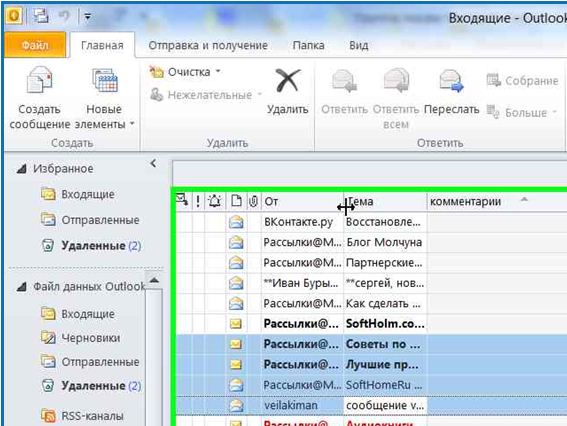Select the SoftHomeRu ... message
This screenshot has height=426, width=567.
coord(371,384)
